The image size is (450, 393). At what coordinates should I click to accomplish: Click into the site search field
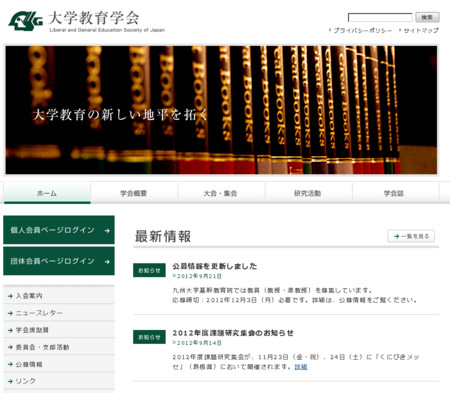pyautogui.click(x=380, y=17)
